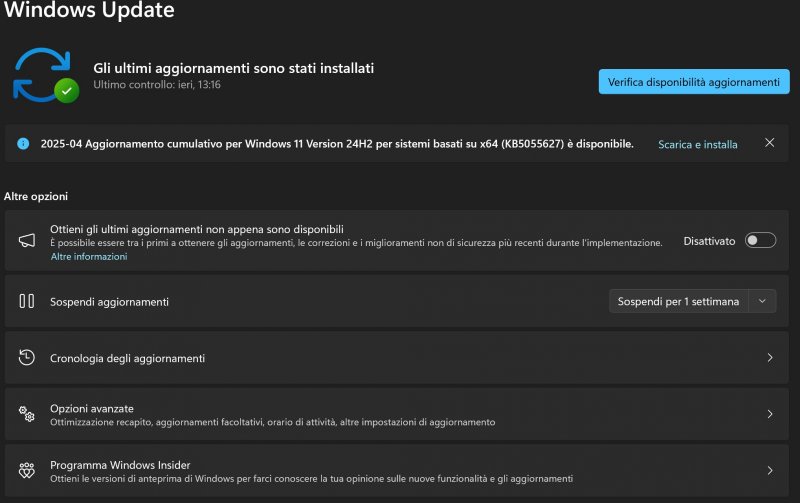Click 'Gli ultimi aggiornamenti sono stati installati' heading
Viewport: 800px width, 503px height.
234,68
